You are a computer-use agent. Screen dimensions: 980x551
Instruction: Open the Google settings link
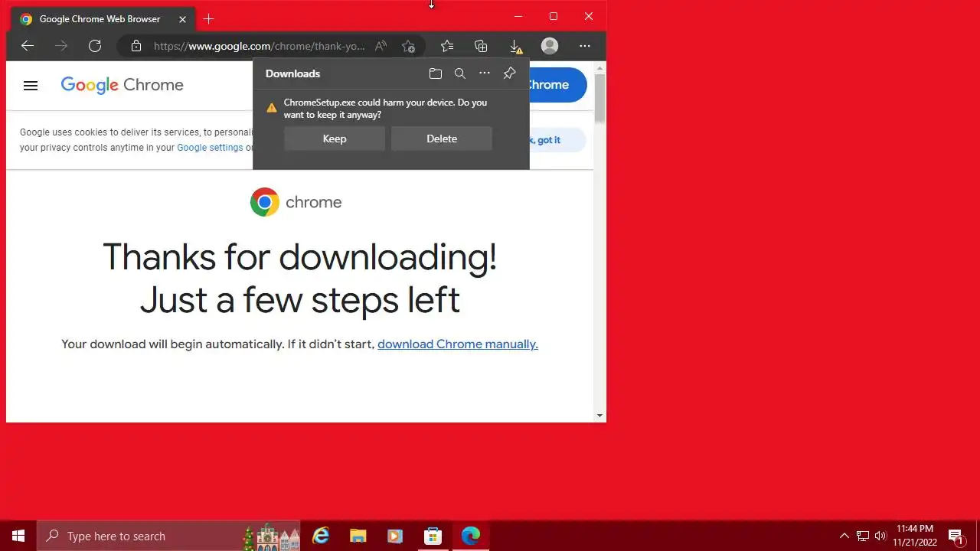[x=210, y=148]
